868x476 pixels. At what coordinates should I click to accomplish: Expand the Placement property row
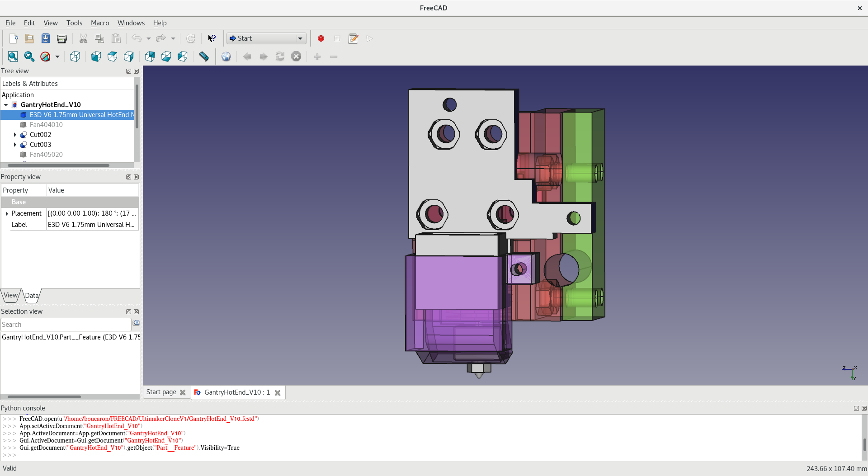(x=7, y=213)
